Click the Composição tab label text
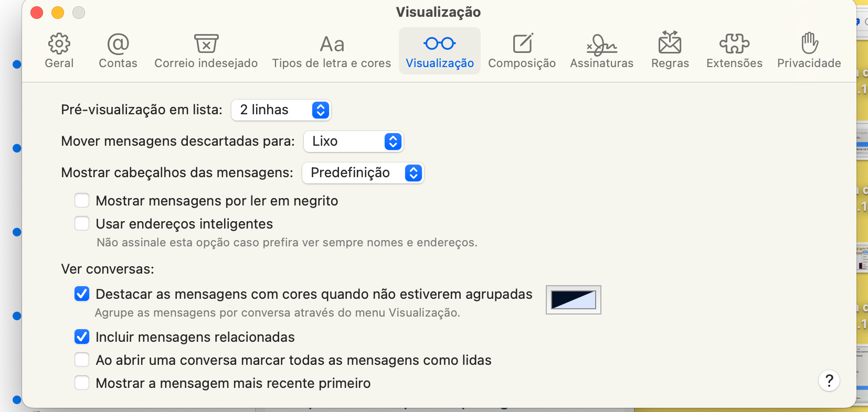Image resolution: width=868 pixels, height=412 pixels. tap(522, 63)
